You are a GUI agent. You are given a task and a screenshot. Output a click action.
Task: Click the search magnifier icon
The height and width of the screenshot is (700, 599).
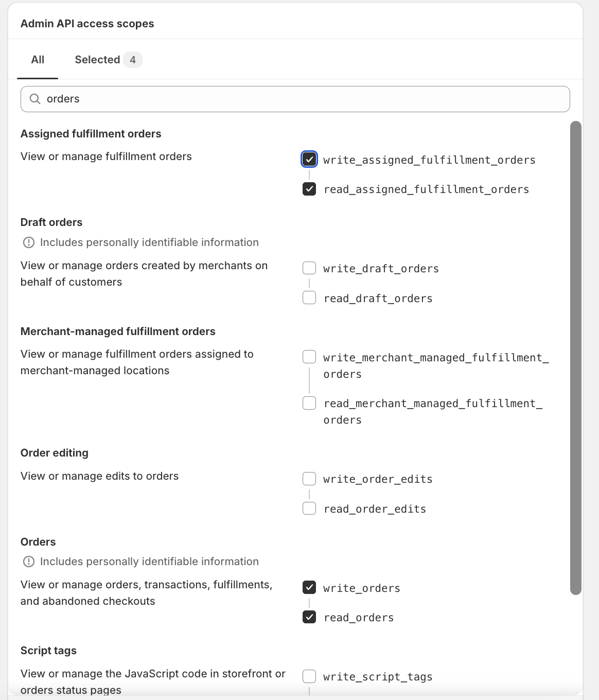pyautogui.click(x=35, y=99)
